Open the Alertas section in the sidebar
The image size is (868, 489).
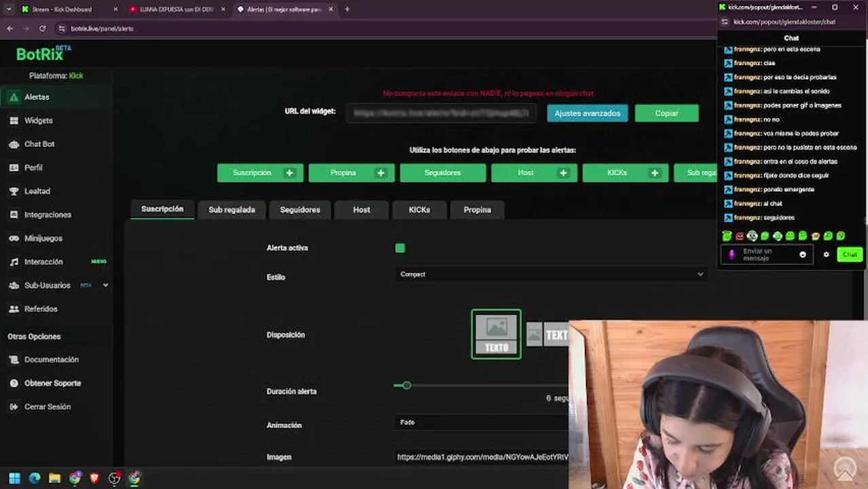click(x=37, y=97)
